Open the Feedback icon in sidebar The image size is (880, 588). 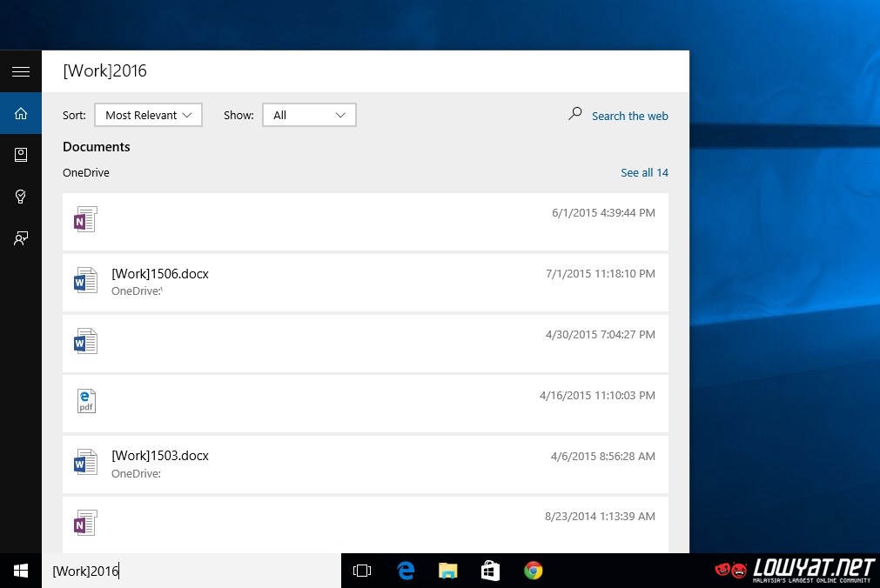tap(21, 238)
